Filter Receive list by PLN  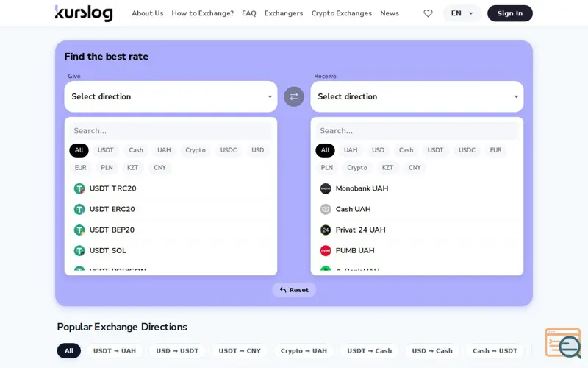[x=326, y=168]
